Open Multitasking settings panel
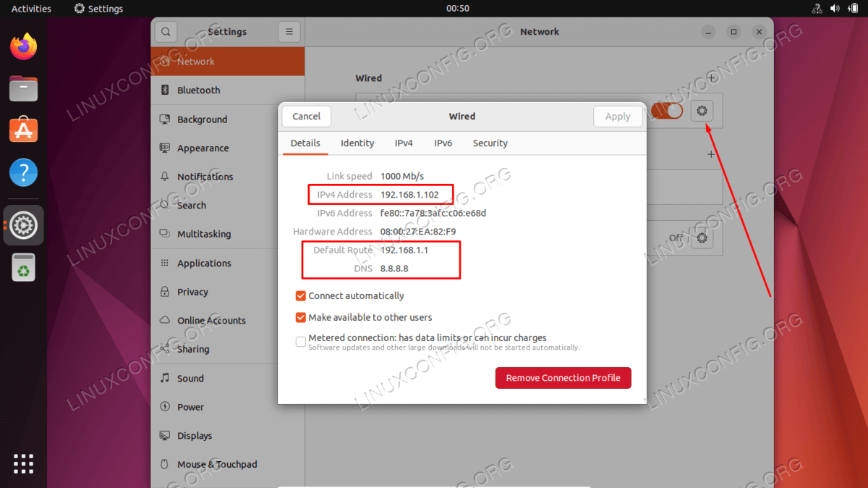 (x=227, y=234)
